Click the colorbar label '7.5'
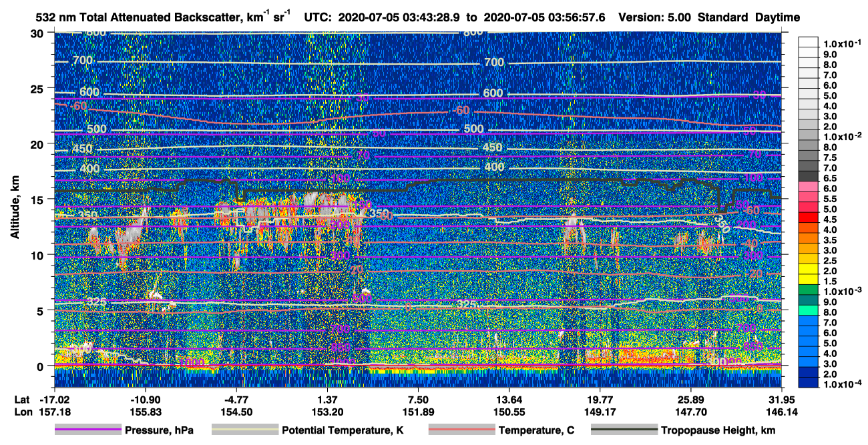868x445 pixels. (x=829, y=158)
